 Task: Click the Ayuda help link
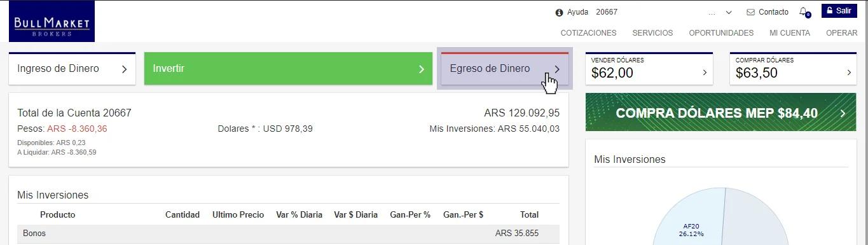click(x=577, y=12)
